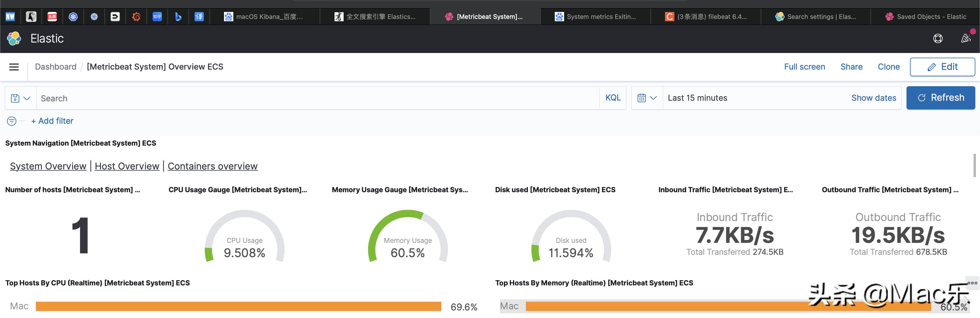Click the Zhihu bookmark icon

tap(157, 17)
